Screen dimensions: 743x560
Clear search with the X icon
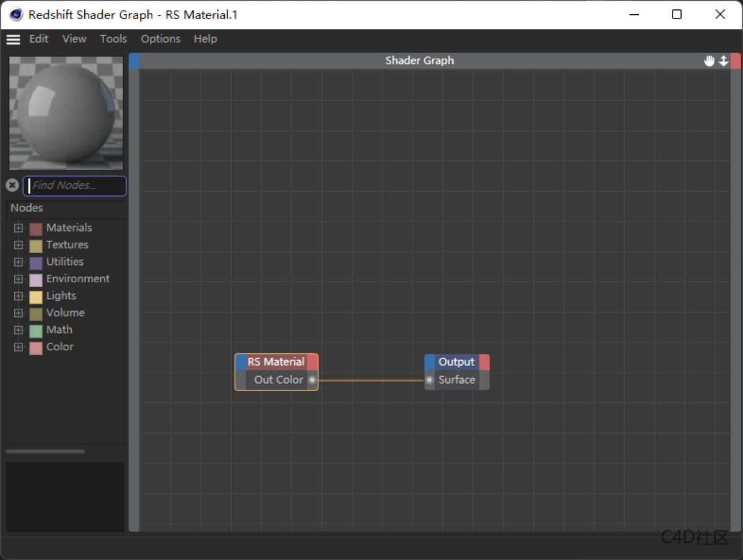point(12,185)
